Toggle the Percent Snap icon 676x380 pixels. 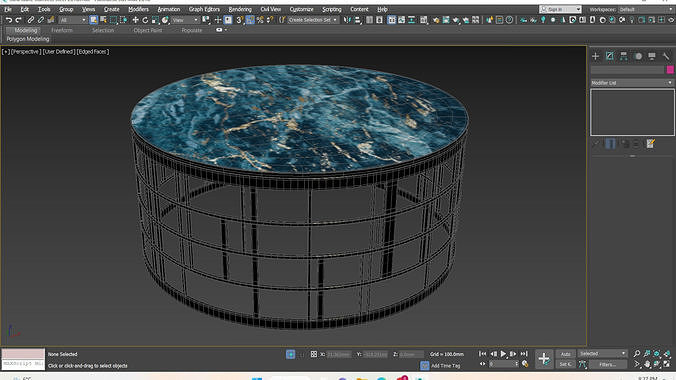[x=260, y=20]
